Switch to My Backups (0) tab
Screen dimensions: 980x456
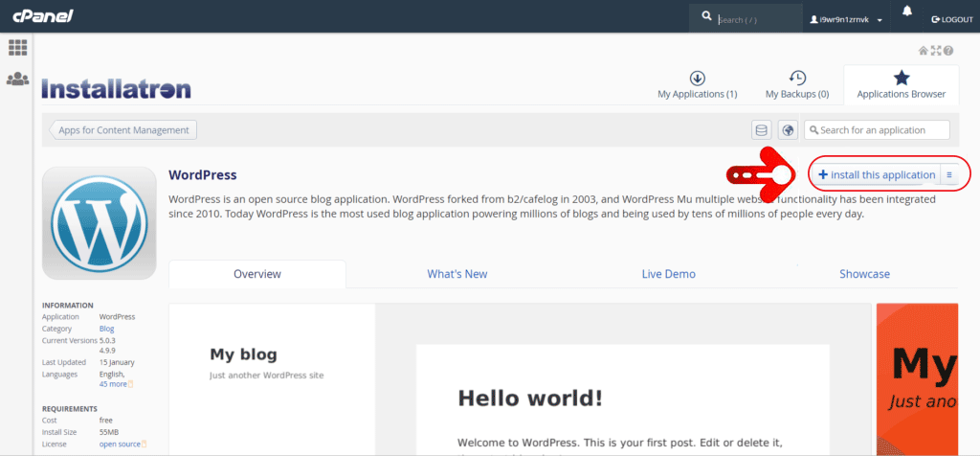click(x=797, y=85)
